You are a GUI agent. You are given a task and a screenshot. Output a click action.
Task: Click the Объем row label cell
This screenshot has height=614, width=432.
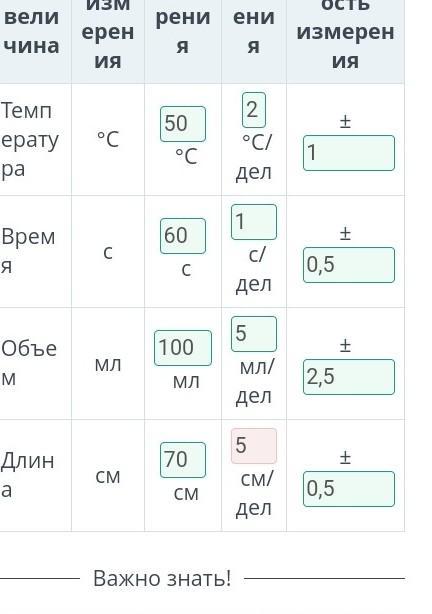pyautogui.click(x=34, y=363)
